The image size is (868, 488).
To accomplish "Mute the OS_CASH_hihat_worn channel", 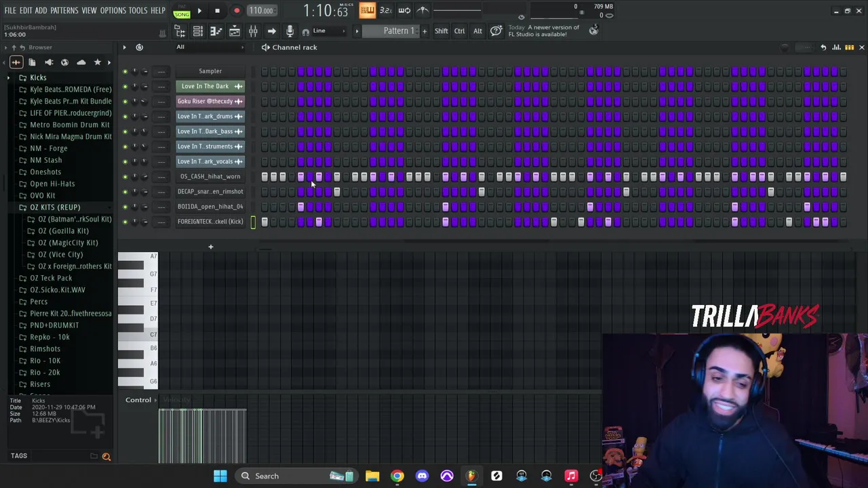I will click(125, 176).
